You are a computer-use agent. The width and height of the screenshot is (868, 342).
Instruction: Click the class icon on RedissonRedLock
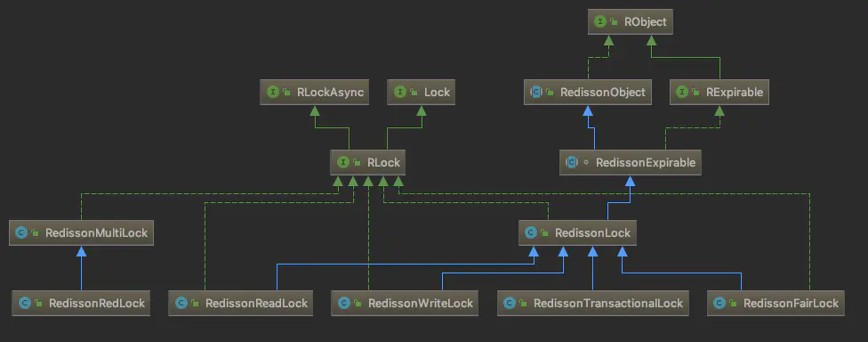24,303
